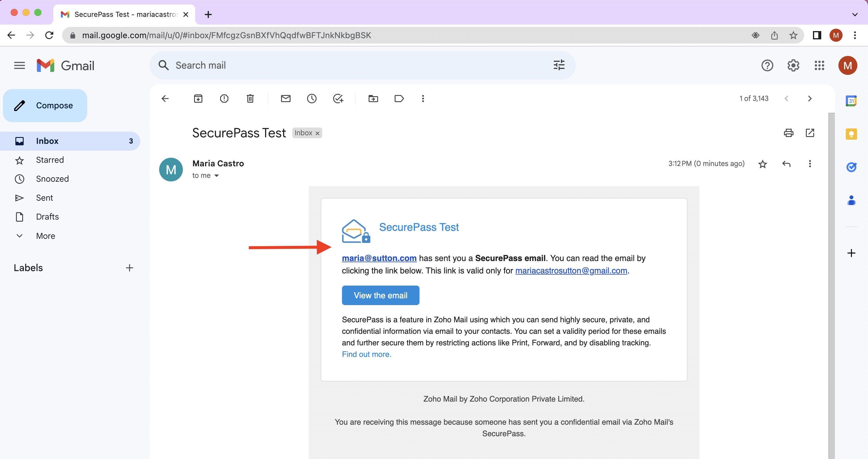Open Gmail support help icon
Viewport: 868px width, 459px height.
click(x=767, y=65)
